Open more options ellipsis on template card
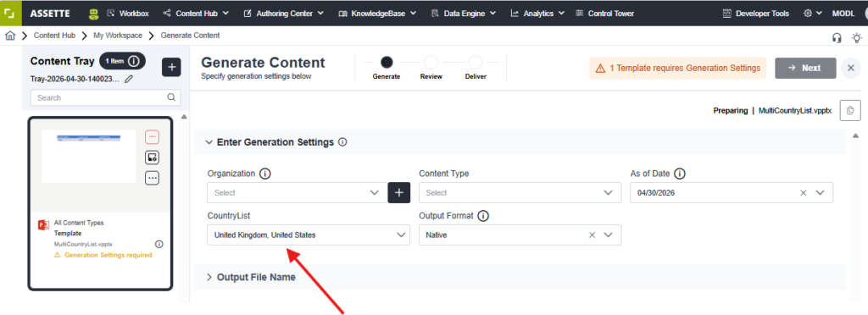Image resolution: width=868 pixels, height=315 pixels. pyautogui.click(x=153, y=178)
